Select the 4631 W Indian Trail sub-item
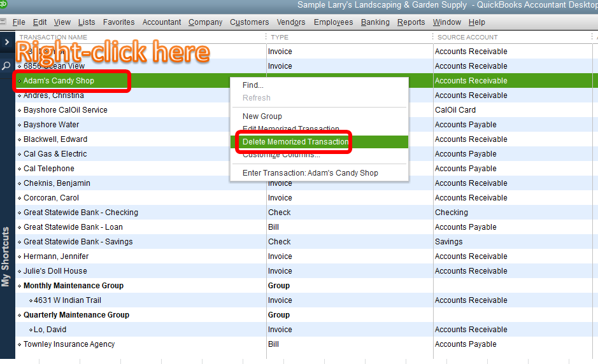598x364 pixels. pos(68,300)
